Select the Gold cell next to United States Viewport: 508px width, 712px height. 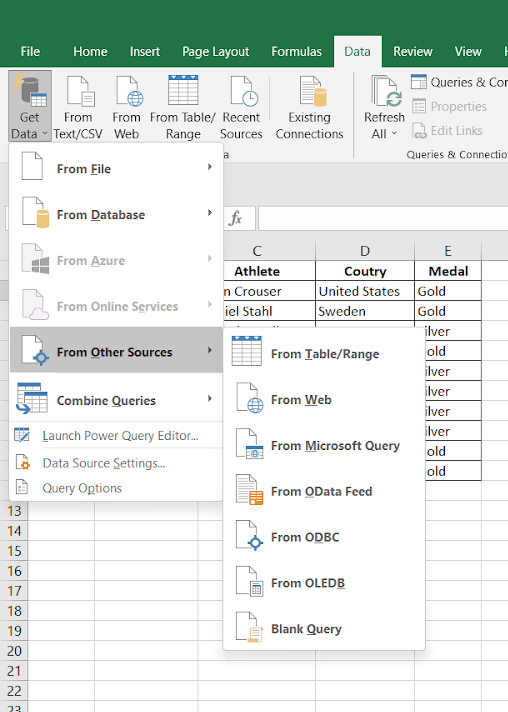tap(448, 291)
